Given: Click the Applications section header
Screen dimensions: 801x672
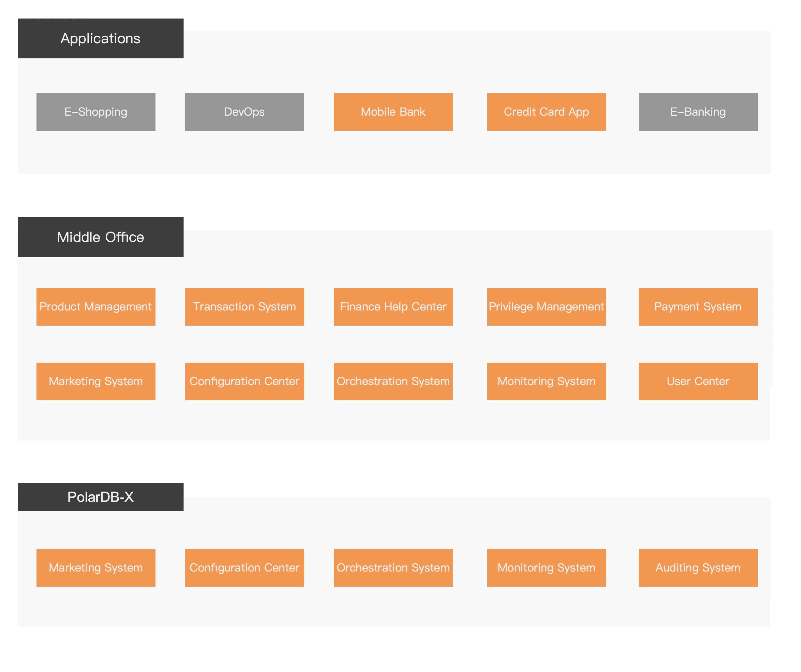Looking at the screenshot, I should point(100,38).
